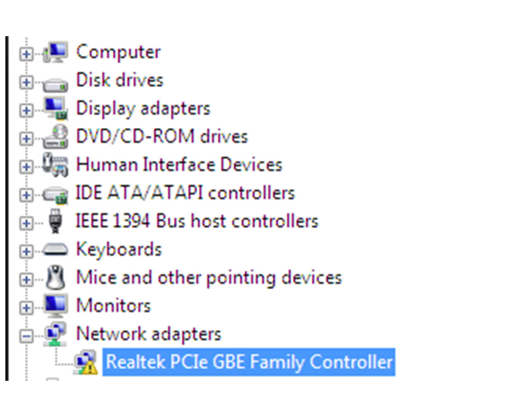Click the DVD/CD-ROM drives icon
The height and width of the screenshot is (420, 507).
pyautogui.click(x=56, y=136)
